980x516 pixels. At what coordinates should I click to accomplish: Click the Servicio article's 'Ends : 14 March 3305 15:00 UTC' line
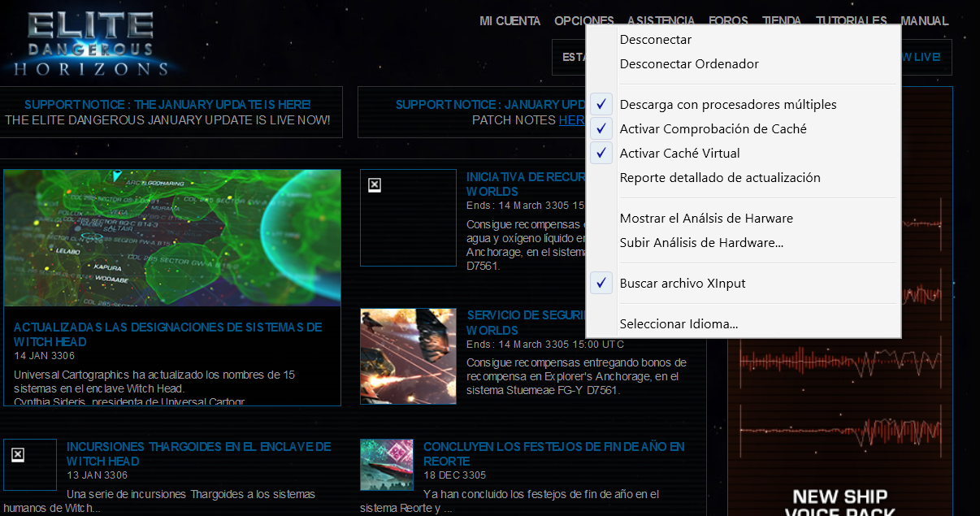click(545, 345)
